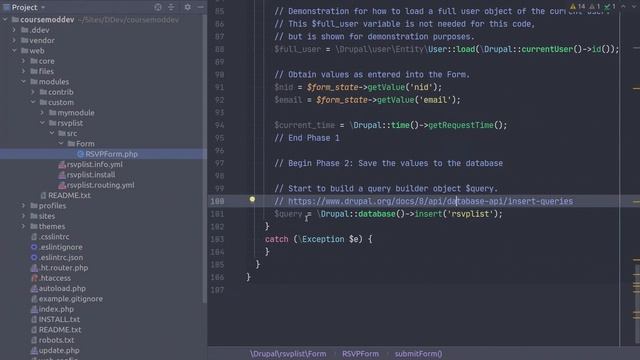
Task: Collapse the web folder
Action: pos(14,51)
